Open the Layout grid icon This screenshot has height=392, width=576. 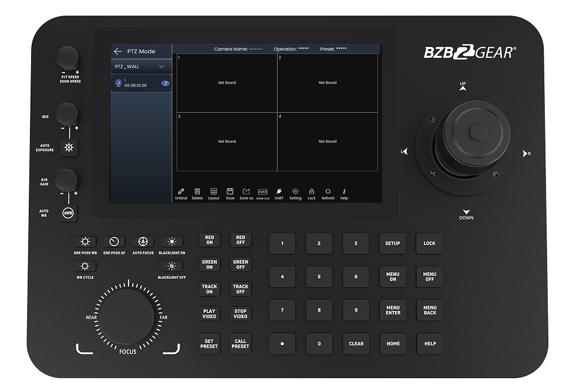pyautogui.click(x=213, y=191)
